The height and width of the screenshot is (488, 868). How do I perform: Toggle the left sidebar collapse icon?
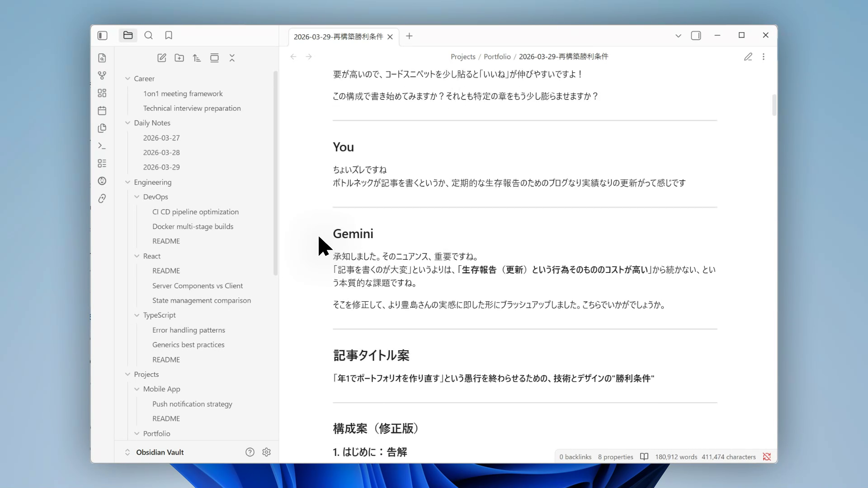point(103,35)
